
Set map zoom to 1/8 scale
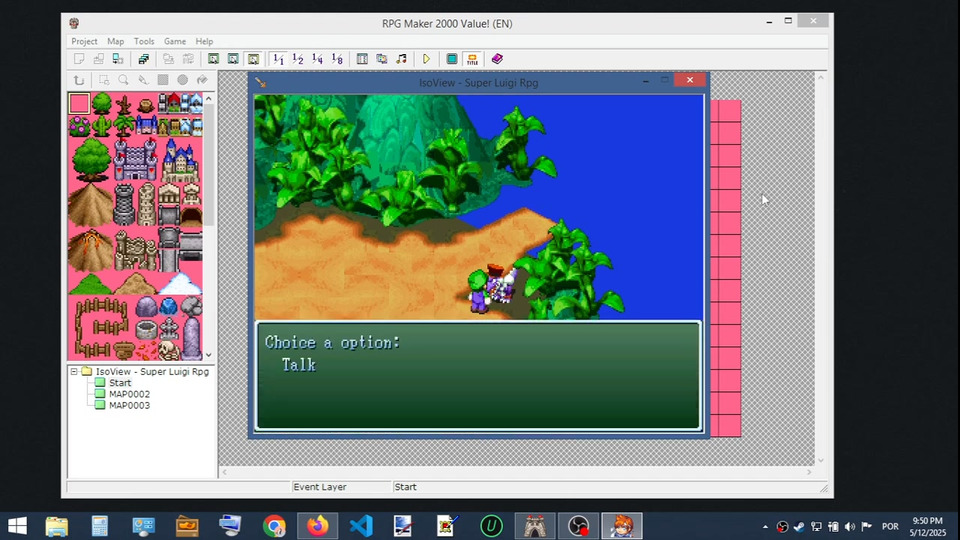pyautogui.click(x=337, y=59)
